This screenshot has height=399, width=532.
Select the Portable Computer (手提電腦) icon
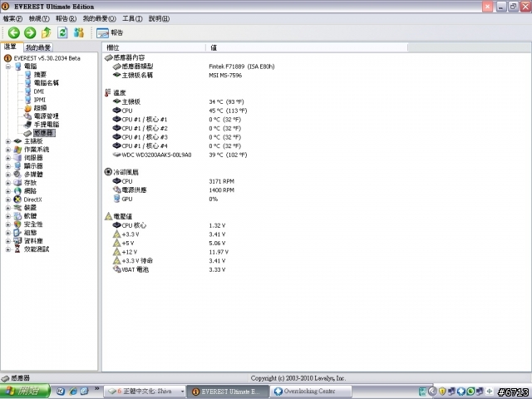28,125
